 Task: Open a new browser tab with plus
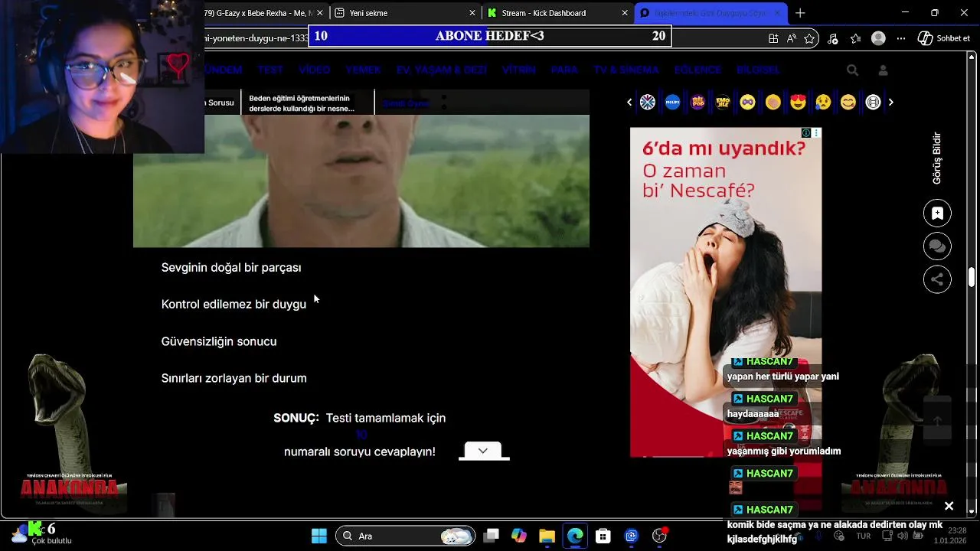coord(800,13)
